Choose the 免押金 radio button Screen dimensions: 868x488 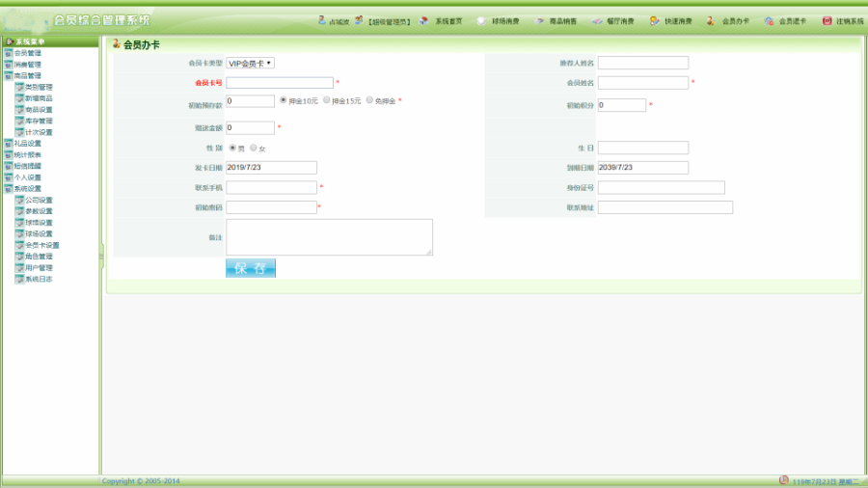[x=369, y=99]
